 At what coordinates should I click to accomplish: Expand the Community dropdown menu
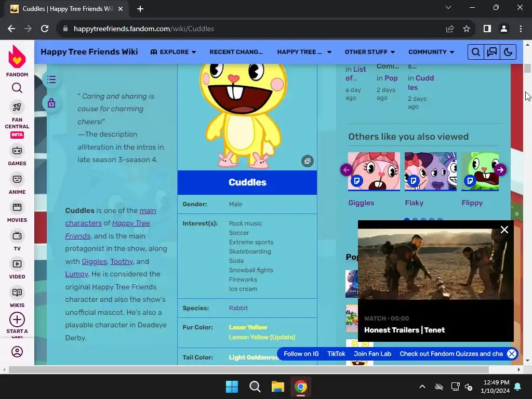[x=431, y=52]
